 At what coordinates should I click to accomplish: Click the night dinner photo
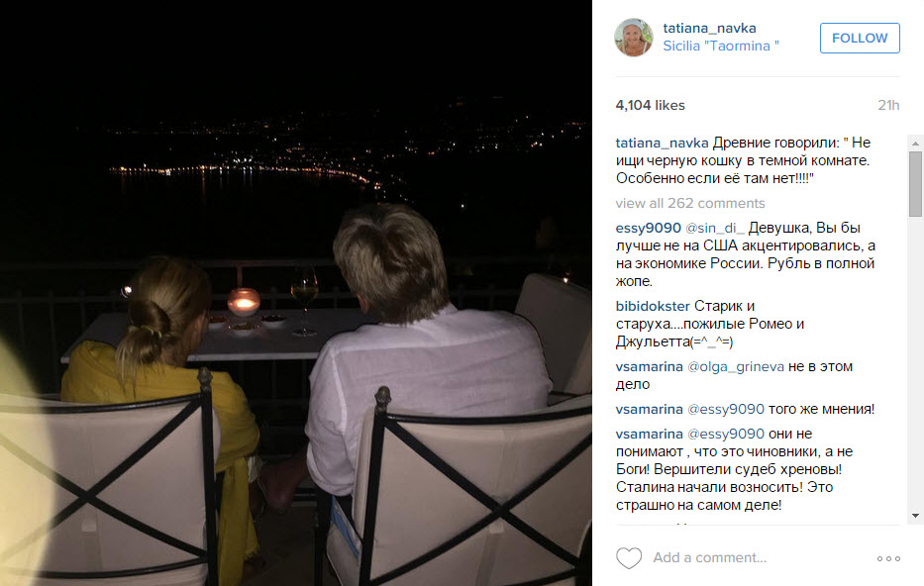pyautogui.click(x=296, y=293)
